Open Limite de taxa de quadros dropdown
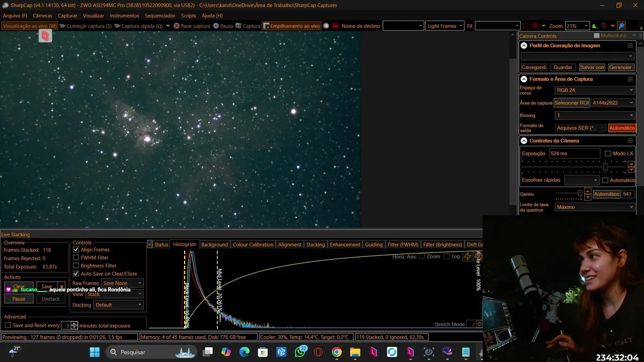644x362 pixels. pyautogui.click(x=594, y=207)
